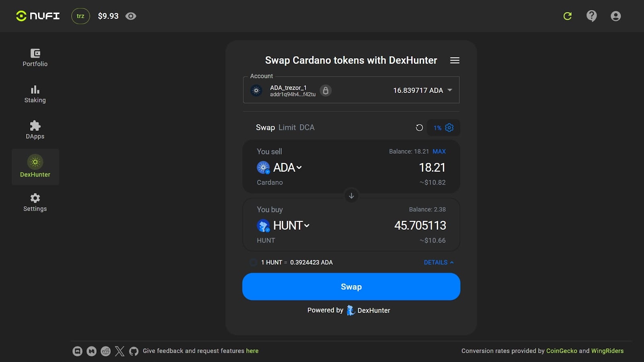
Task: Open slippage settings gear icon
Action: [449, 128]
